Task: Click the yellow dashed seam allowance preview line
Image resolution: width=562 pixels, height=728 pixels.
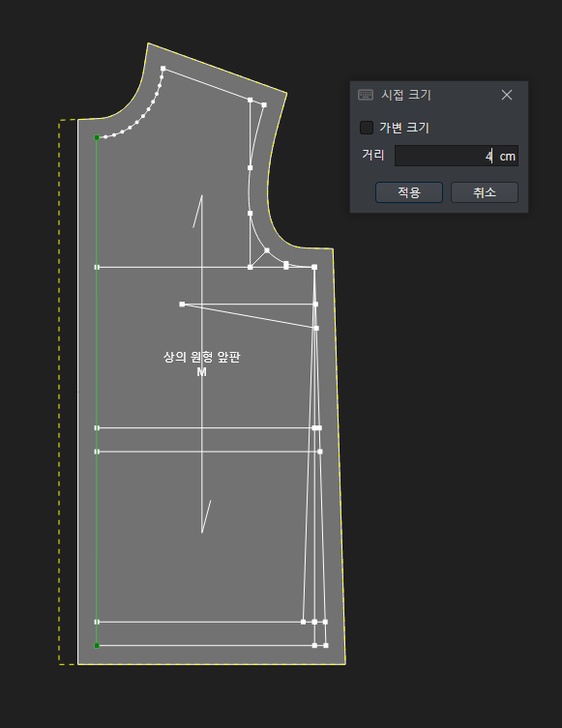Action: pyautogui.click(x=59, y=392)
